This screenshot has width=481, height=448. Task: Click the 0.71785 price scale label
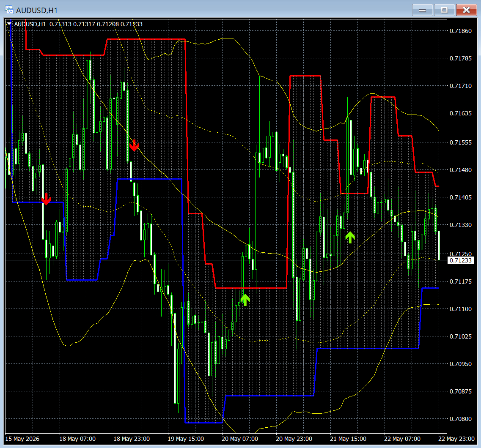point(460,58)
